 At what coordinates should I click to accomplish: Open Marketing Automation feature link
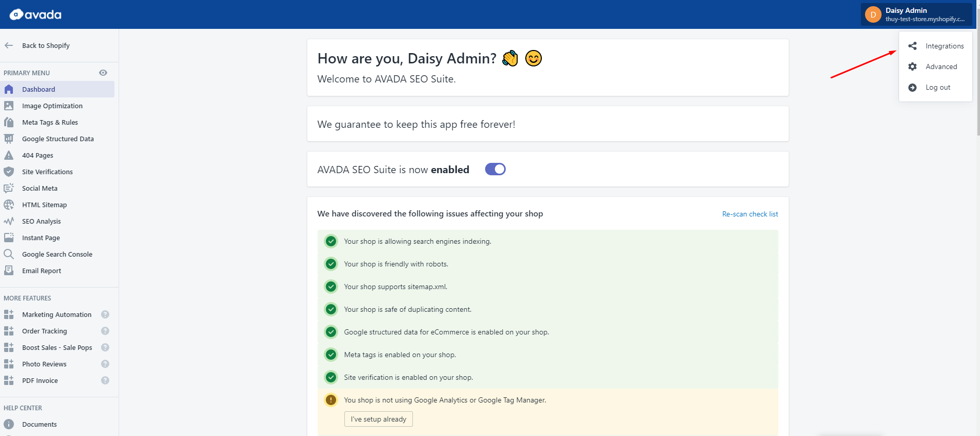(57, 314)
